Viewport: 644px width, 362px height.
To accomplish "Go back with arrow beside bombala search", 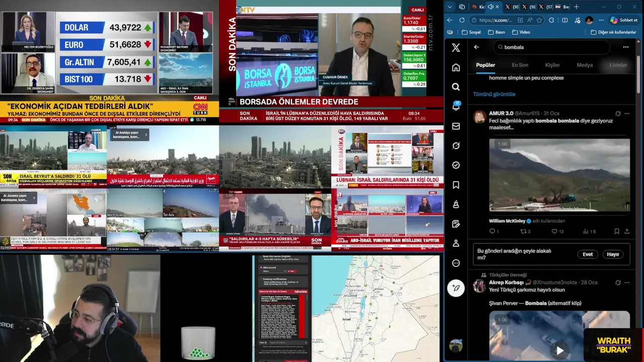I will tap(476, 47).
